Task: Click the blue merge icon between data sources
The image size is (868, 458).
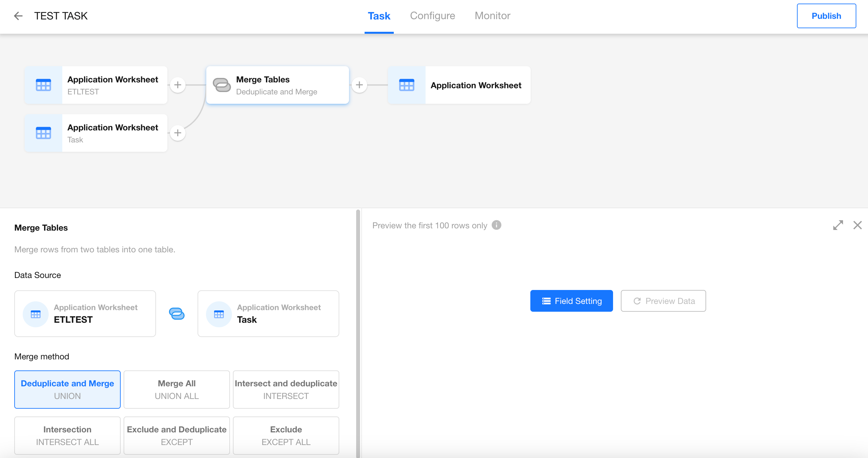Action: pyautogui.click(x=176, y=314)
